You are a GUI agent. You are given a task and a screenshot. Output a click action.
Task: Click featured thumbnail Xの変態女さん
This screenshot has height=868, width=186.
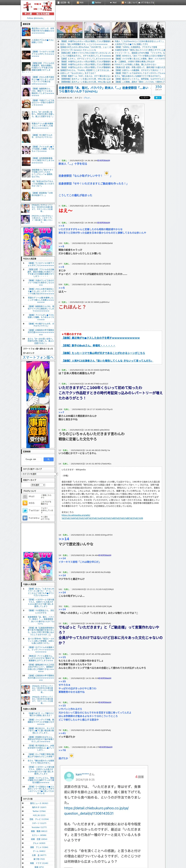[125, 30]
